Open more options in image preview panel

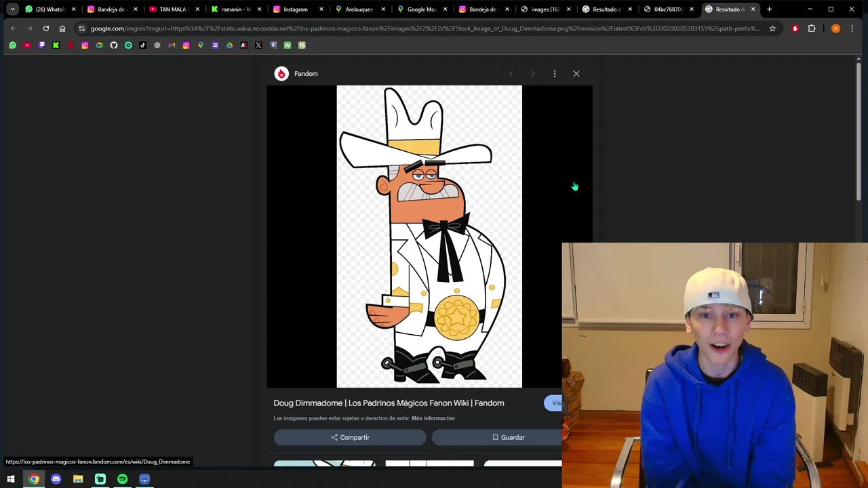(555, 73)
